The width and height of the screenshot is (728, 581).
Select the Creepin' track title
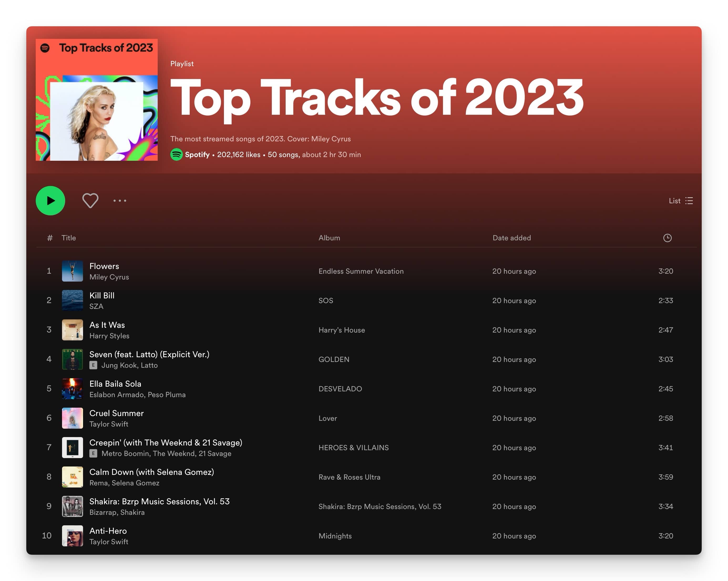pos(166,442)
